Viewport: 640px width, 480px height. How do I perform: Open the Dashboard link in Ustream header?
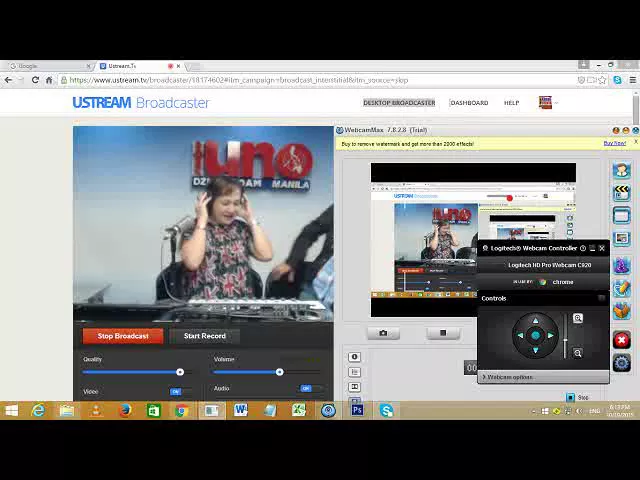pyautogui.click(x=469, y=103)
